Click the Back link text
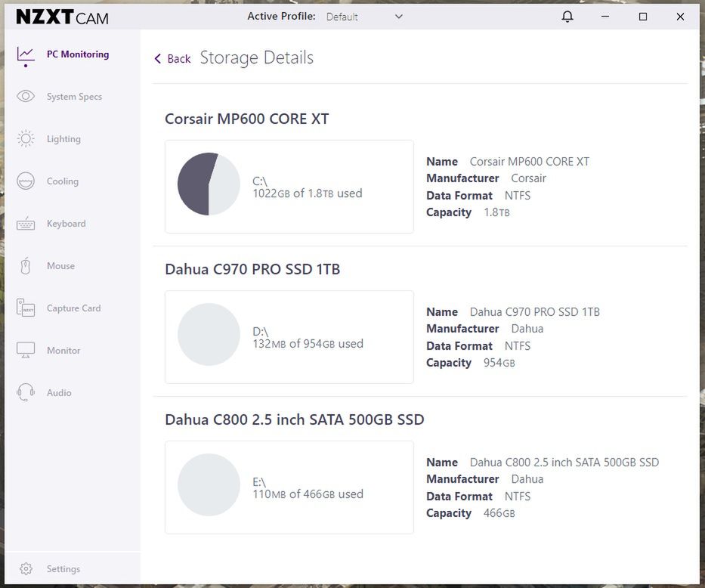 tap(179, 58)
